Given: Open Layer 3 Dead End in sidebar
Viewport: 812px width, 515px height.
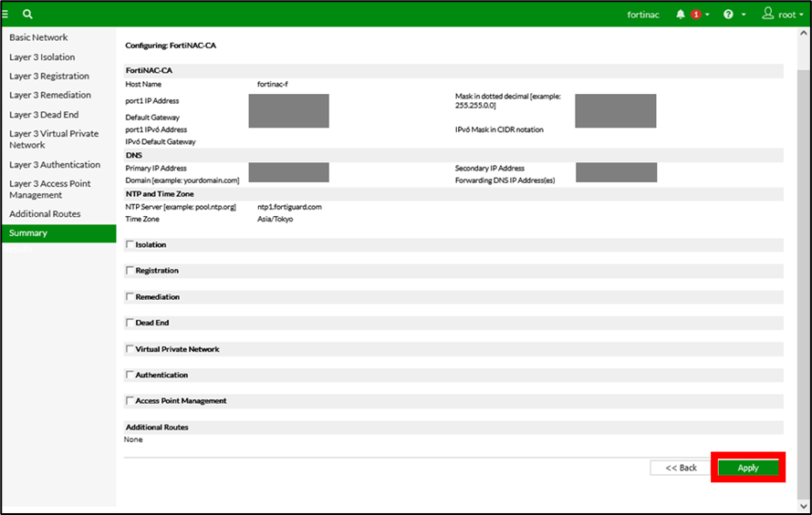Looking at the screenshot, I should (44, 114).
